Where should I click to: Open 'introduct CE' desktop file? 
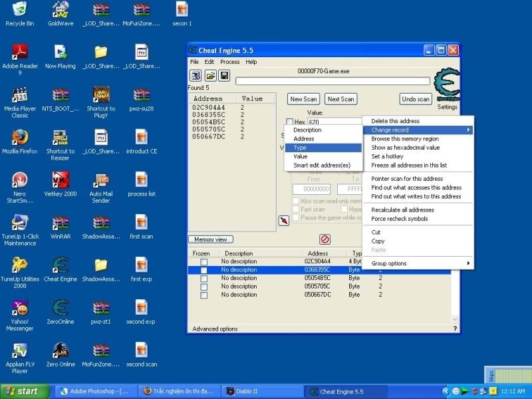tap(142, 142)
